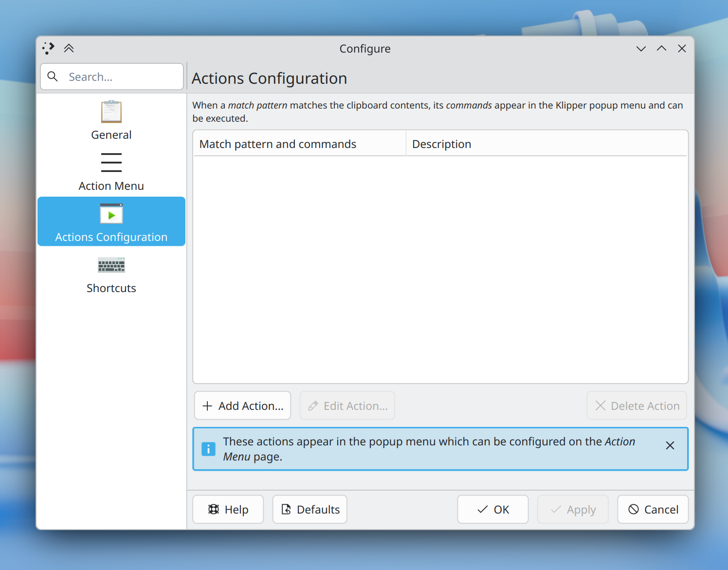Click the search magnifier icon
This screenshot has height=570, width=728.
(x=53, y=76)
